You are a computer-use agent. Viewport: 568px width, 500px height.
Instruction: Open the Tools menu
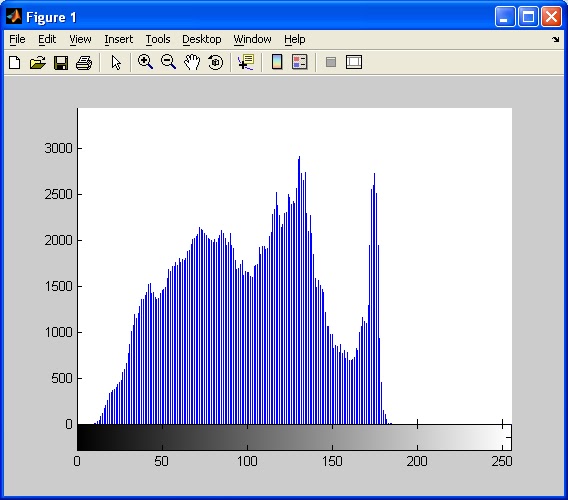pos(158,39)
